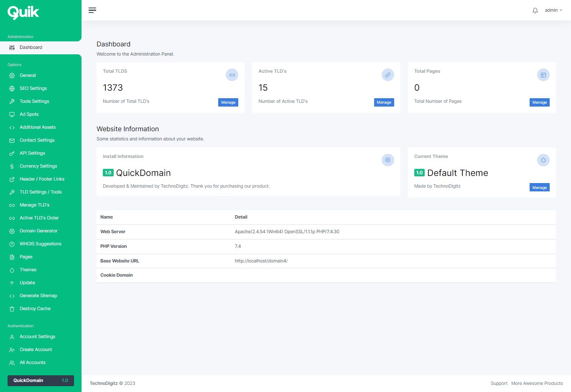Click the Current Theme droplet icon
Screen dimensions: 571x392
(543, 160)
